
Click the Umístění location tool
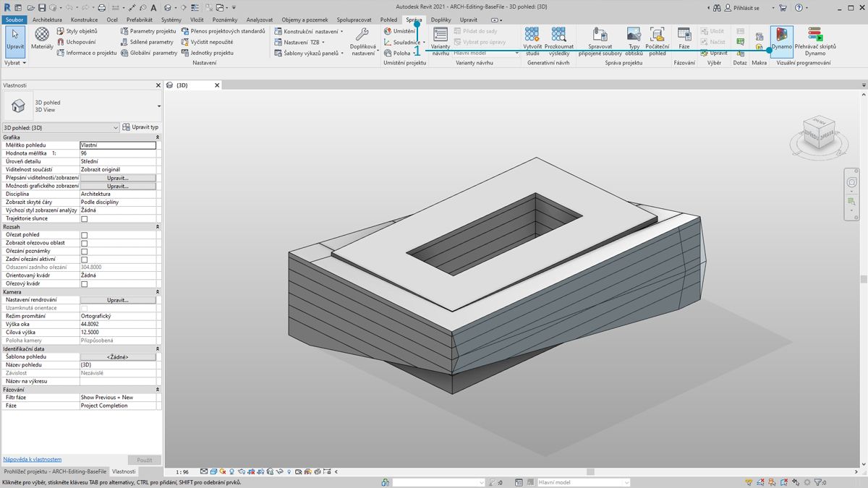point(399,31)
